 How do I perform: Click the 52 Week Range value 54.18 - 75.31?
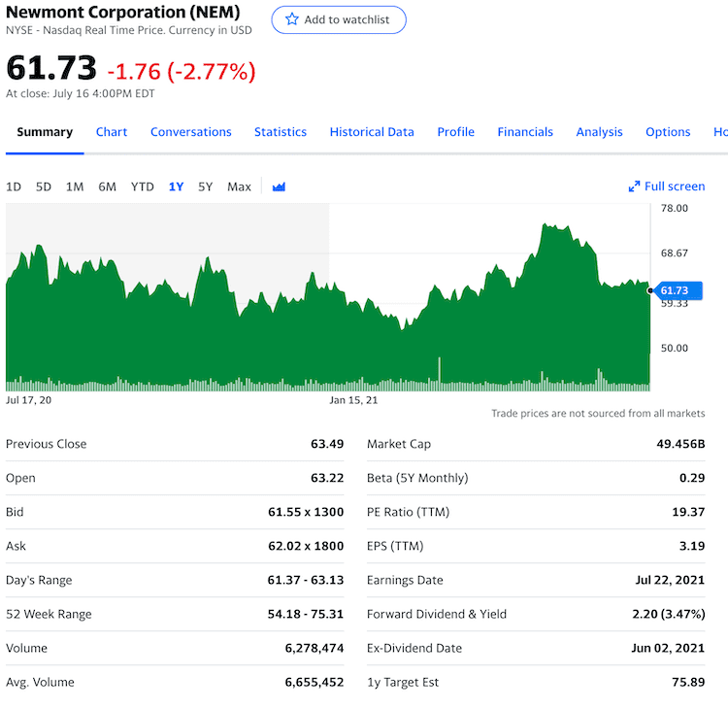coord(306,614)
